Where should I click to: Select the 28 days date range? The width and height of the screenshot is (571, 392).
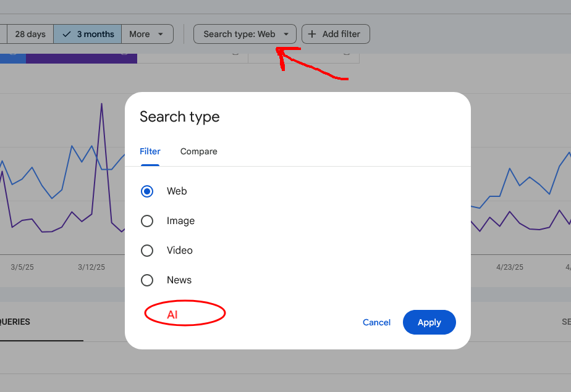tap(30, 34)
